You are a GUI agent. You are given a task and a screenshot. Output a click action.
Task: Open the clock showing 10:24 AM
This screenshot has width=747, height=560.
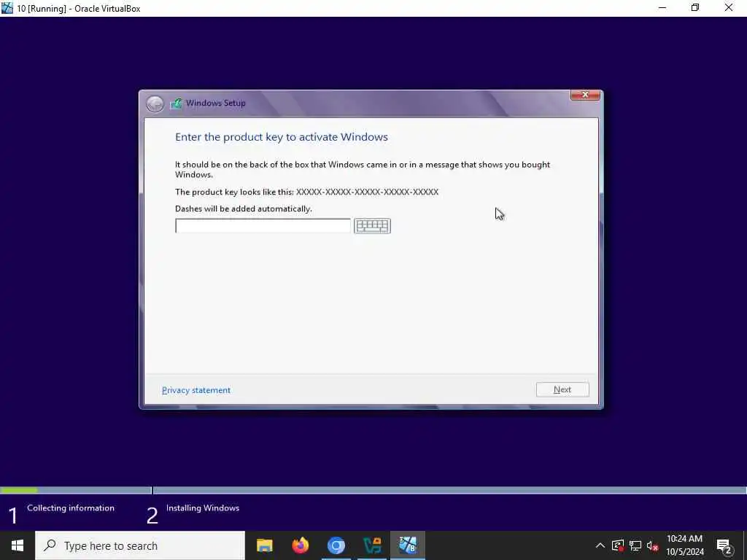pos(684,545)
